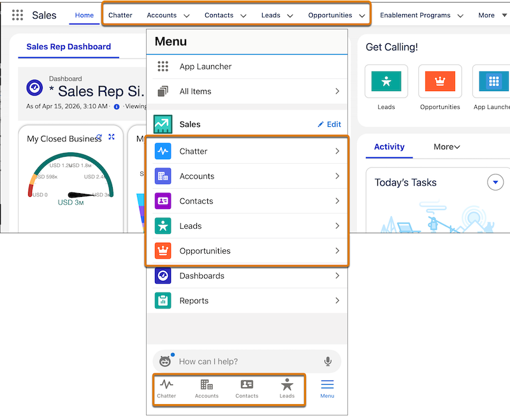Select the Home tab in navigation
Image resolution: width=510 pixels, height=420 pixels.
click(84, 15)
